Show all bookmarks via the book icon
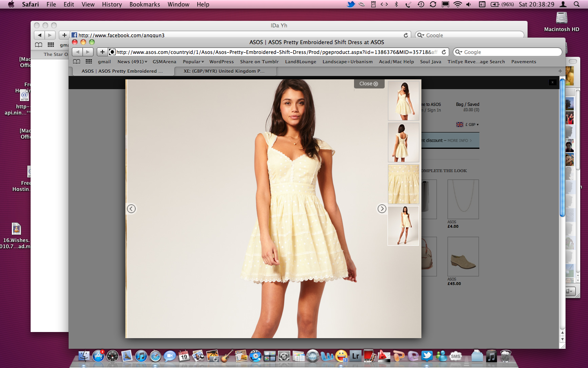588x368 pixels. click(76, 62)
